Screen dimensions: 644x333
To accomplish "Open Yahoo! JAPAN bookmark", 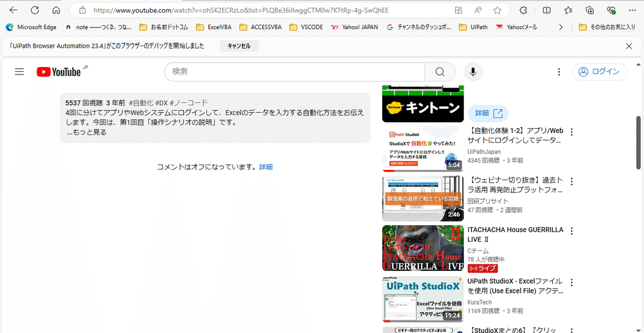I will pos(355,27).
